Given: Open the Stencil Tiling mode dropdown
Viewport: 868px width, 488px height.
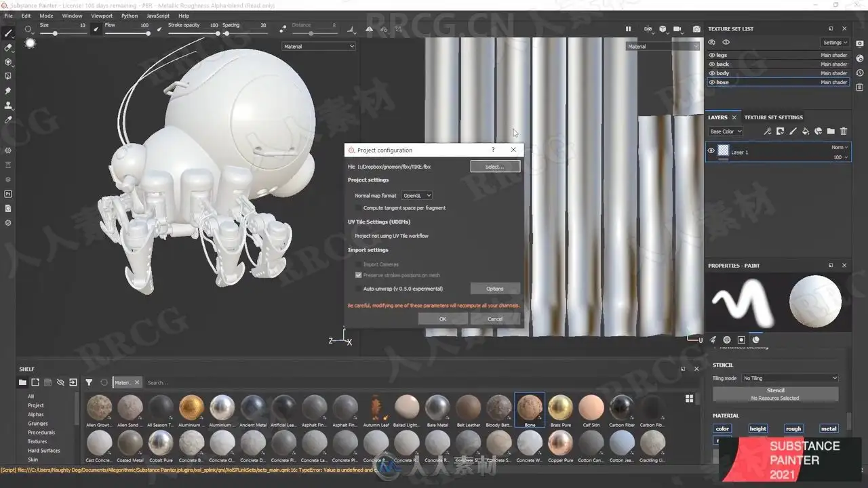Looking at the screenshot, I should (x=790, y=378).
